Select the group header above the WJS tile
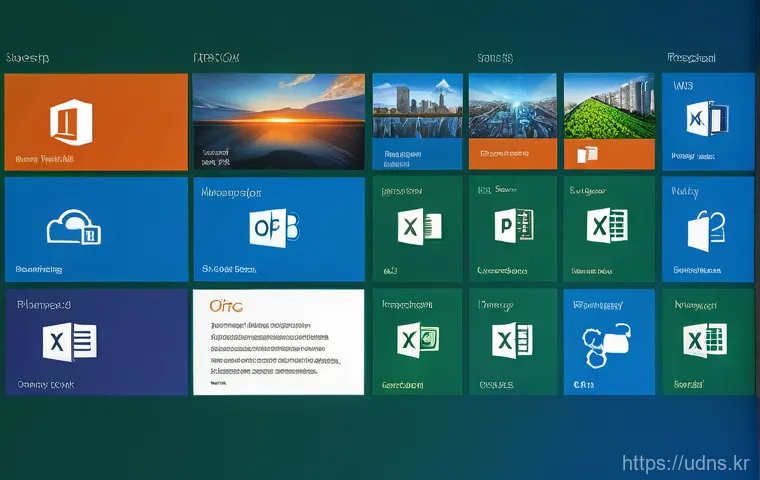The width and height of the screenshot is (760, 480). pos(691,58)
